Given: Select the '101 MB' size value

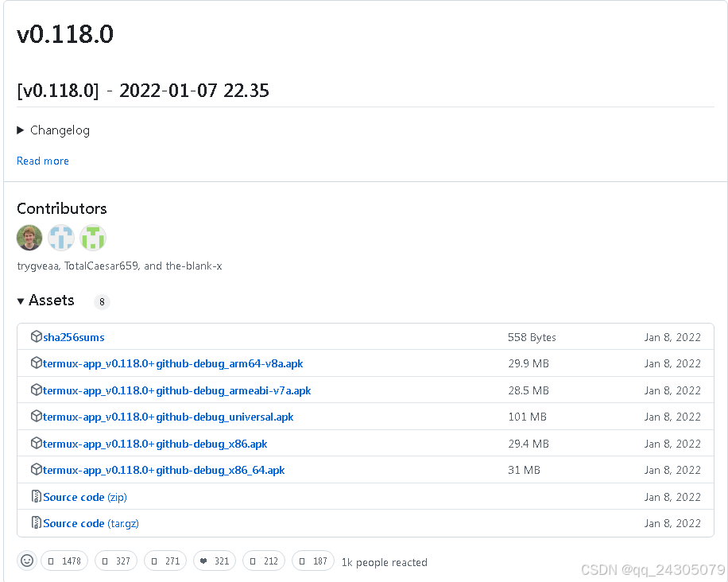Looking at the screenshot, I should point(528,417).
